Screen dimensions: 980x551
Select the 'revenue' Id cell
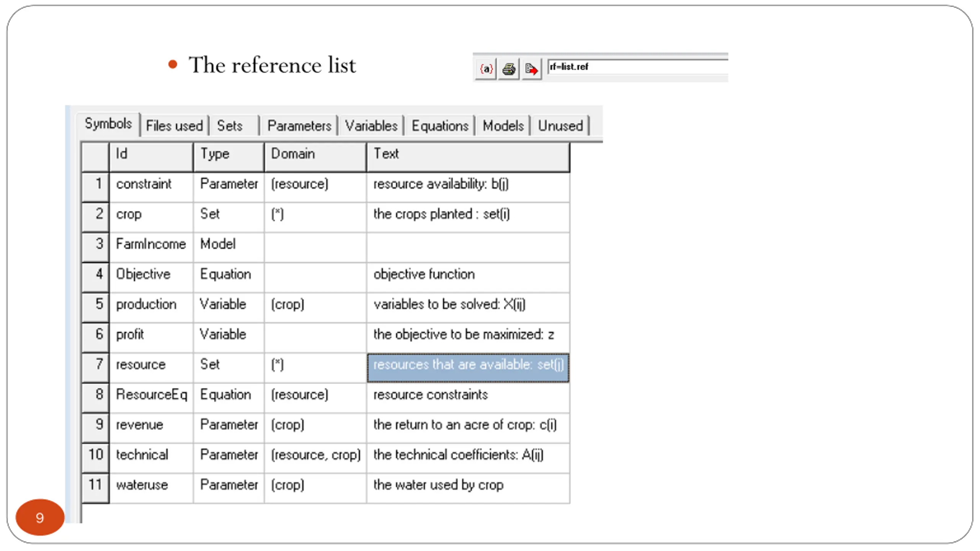pos(151,428)
